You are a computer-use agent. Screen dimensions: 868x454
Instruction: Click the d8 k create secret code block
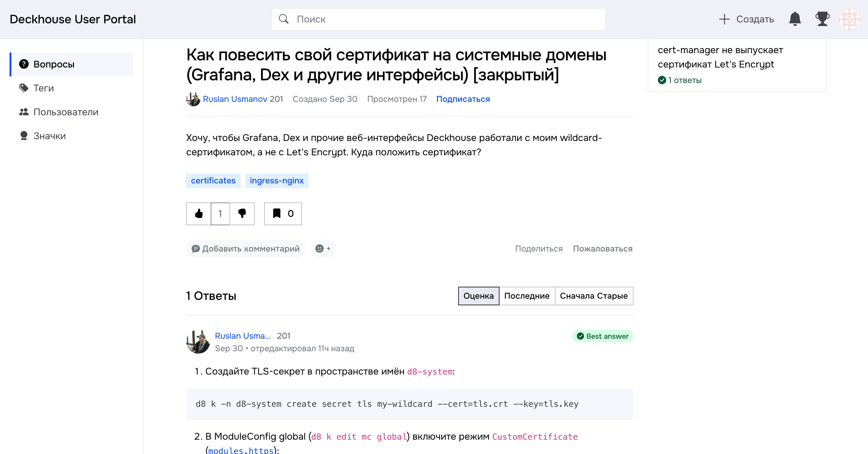pos(409,404)
